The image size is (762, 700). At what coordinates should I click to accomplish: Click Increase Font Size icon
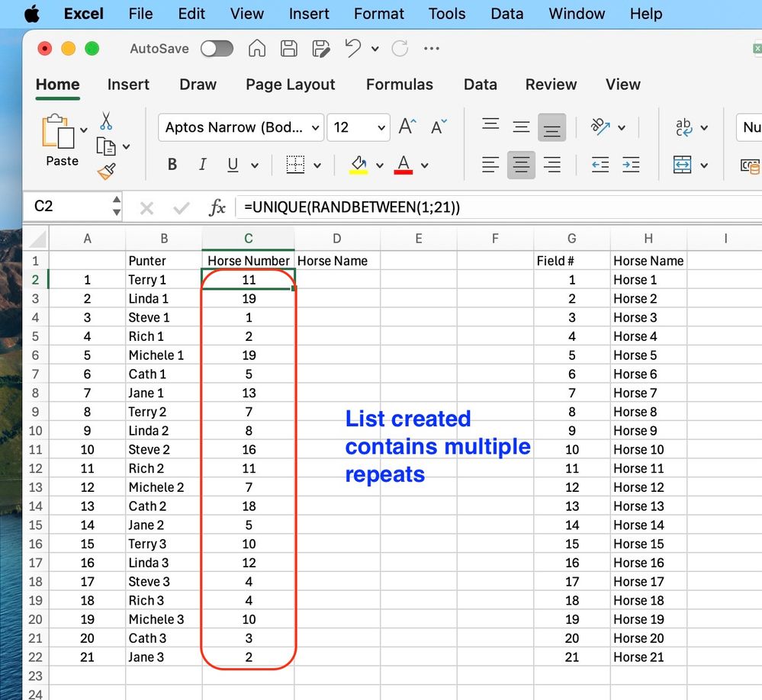pos(407,127)
